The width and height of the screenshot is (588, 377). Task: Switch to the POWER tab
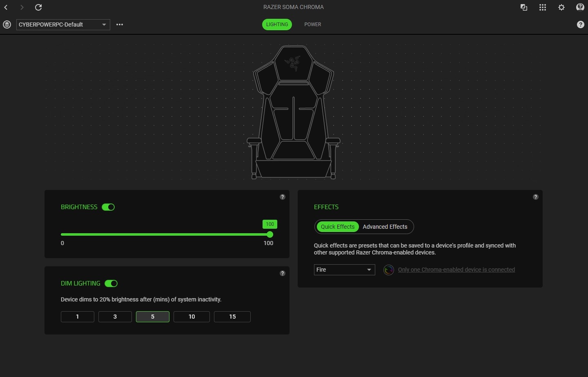click(x=313, y=25)
